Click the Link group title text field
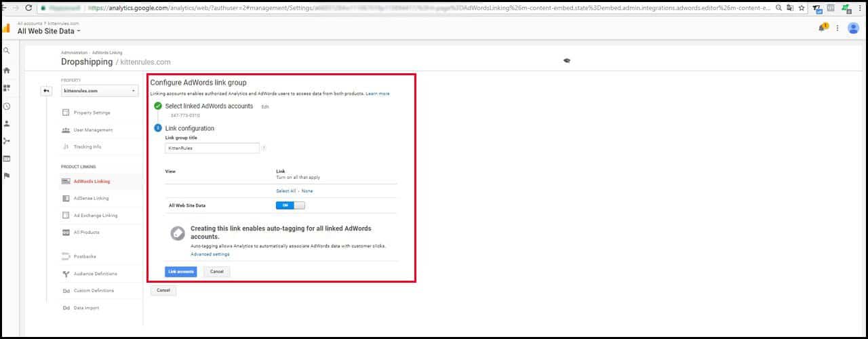The height and width of the screenshot is (339, 868). pos(212,148)
